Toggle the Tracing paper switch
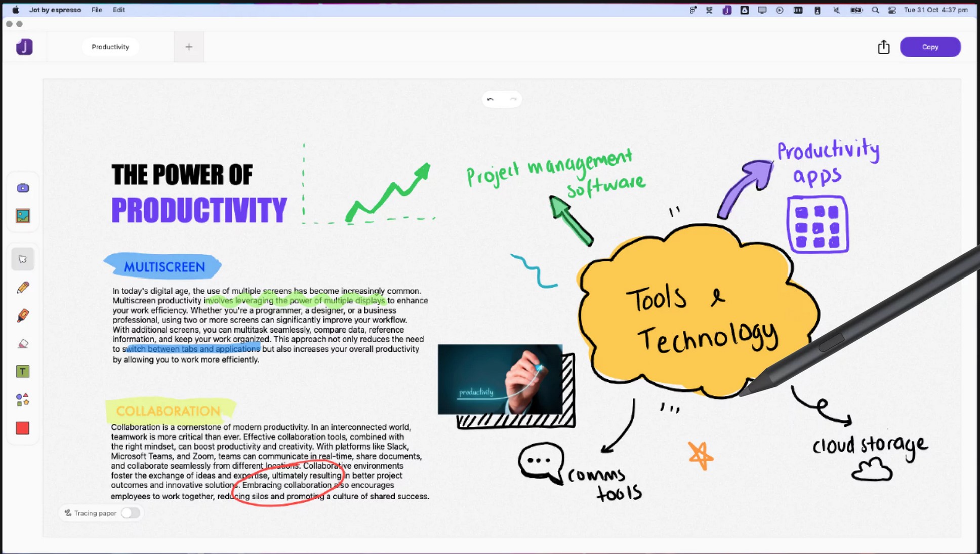Viewport: 980px width, 554px height. click(130, 513)
